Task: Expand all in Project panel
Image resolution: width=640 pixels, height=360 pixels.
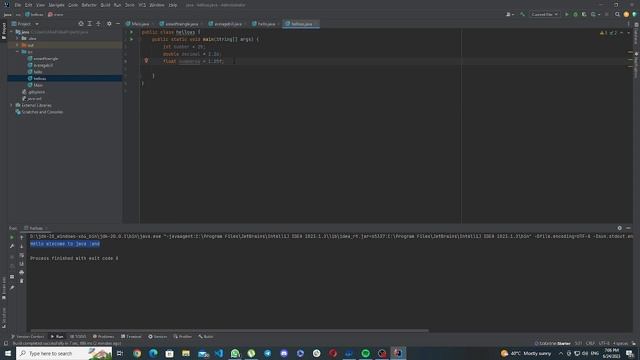Action: click(x=90, y=24)
